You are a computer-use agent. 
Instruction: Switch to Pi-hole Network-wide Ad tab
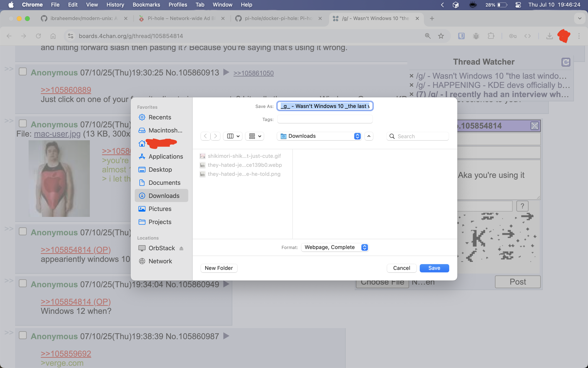click(181, 18)
